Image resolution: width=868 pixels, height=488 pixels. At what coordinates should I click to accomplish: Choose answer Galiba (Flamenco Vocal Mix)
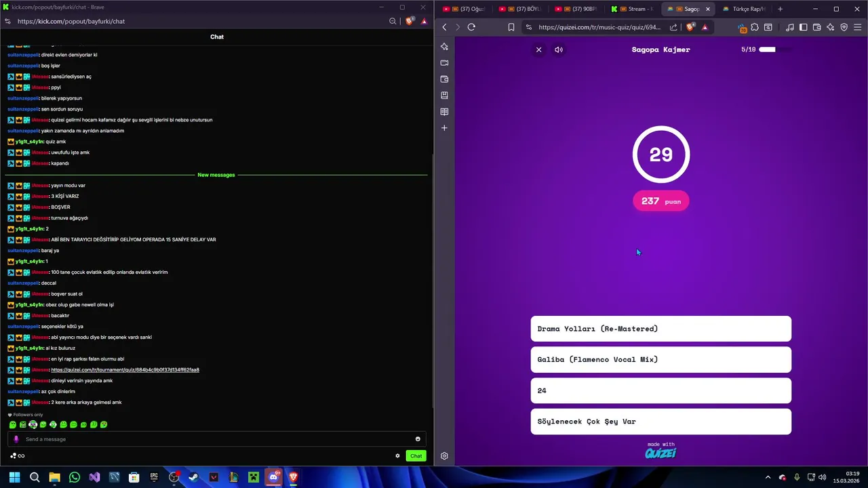tap(661, 360)
